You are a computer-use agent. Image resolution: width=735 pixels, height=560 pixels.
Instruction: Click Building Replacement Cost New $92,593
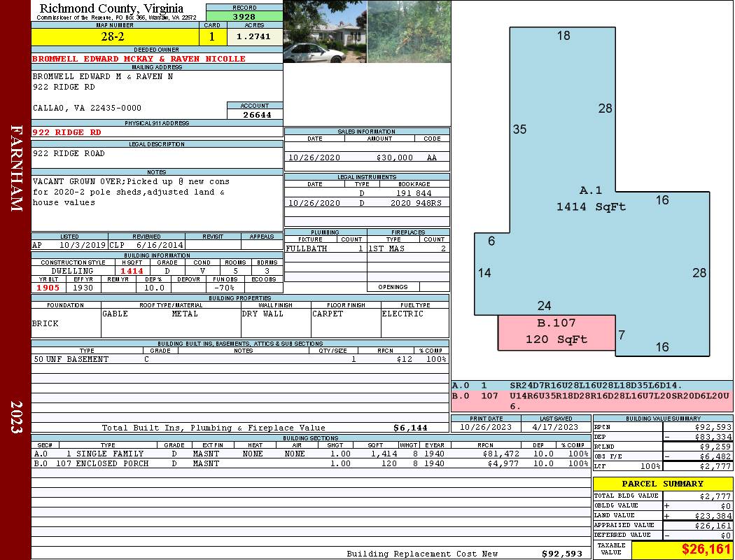[561, 554]
